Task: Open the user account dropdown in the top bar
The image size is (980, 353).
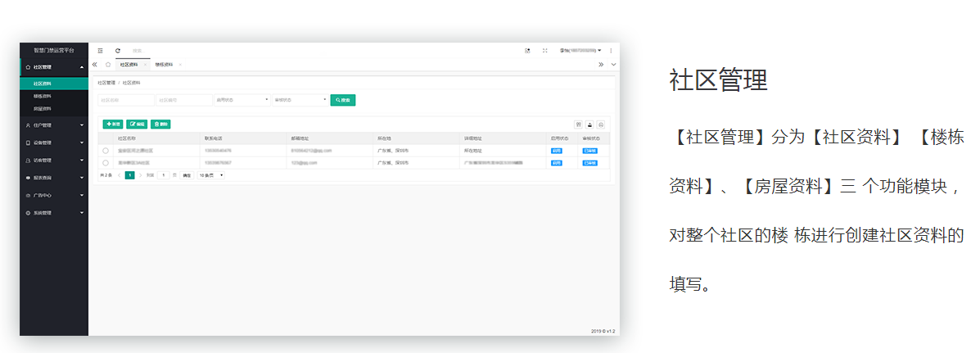Action: (x=580, y=51)
